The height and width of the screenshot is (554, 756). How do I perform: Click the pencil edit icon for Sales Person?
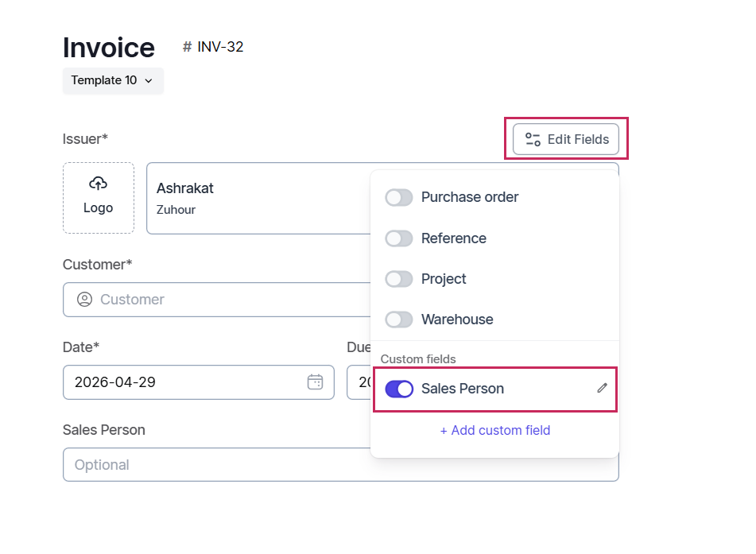click(x=603, y=388)
